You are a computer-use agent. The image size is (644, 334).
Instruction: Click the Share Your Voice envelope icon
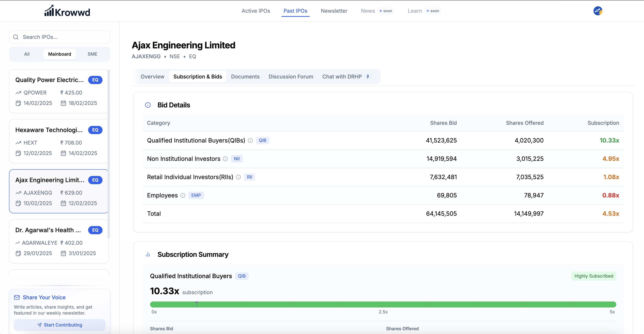point(17,297)
